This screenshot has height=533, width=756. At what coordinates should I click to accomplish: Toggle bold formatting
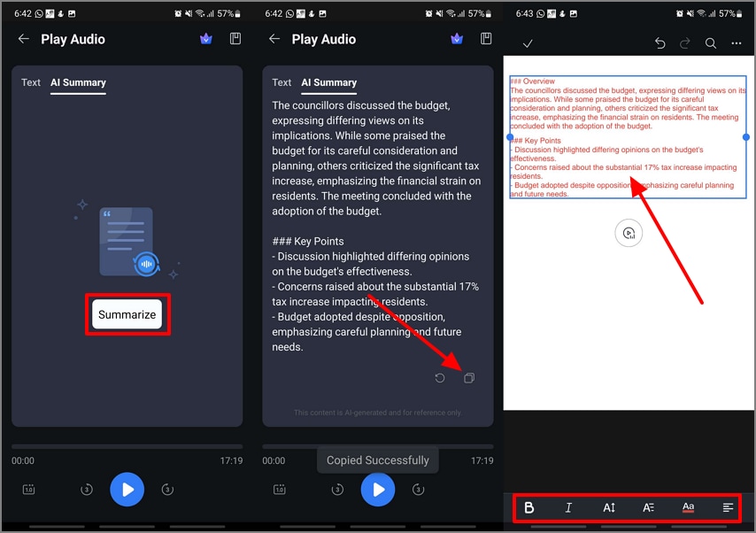(529, 507)
